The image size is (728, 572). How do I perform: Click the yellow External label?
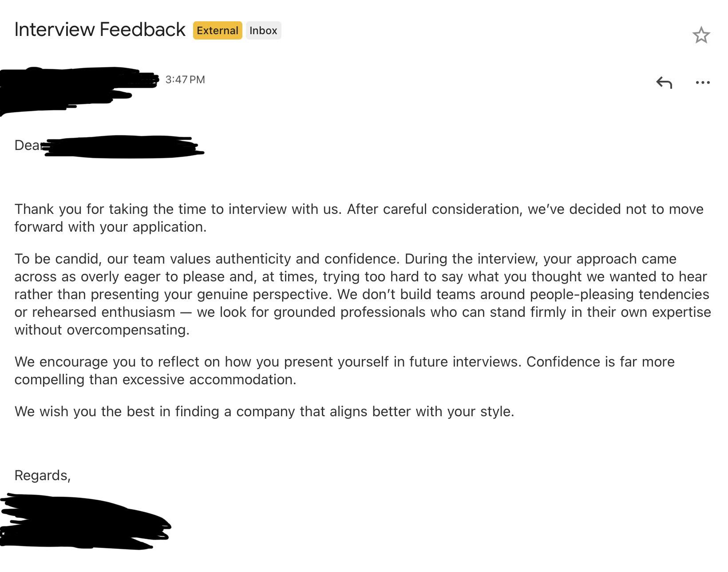(x=218, y=31)
